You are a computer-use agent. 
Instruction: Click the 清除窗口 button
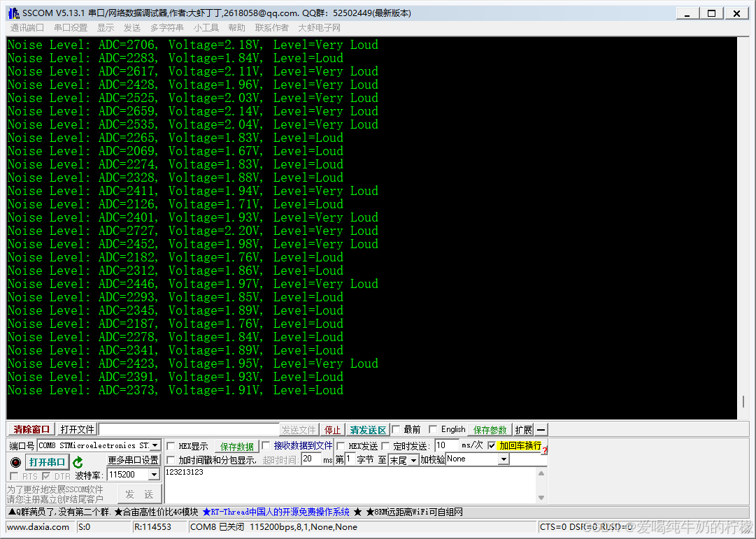coord(31,429)
